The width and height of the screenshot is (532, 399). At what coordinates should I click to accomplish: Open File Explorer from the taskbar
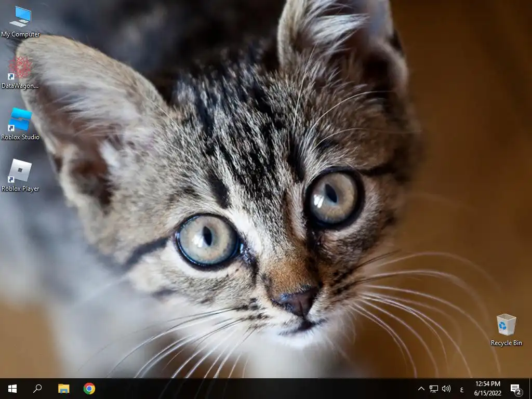click(63, 389)
